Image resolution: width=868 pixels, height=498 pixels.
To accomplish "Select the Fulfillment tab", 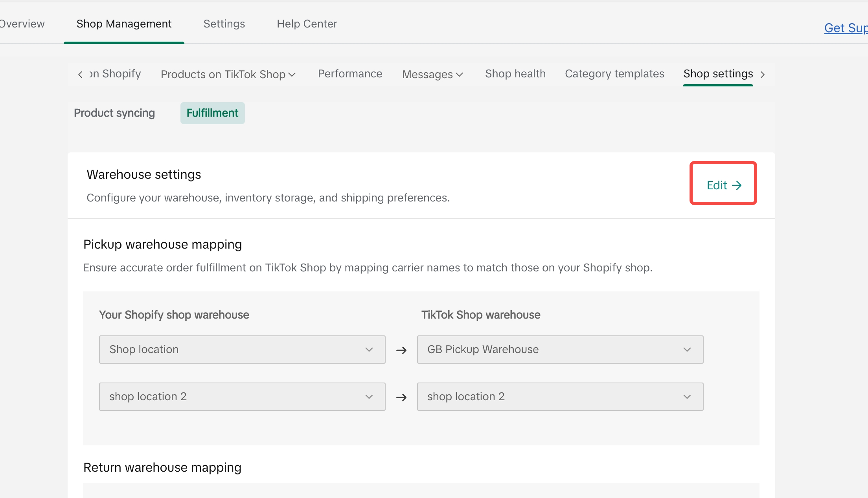I will [x=212, y=113].
